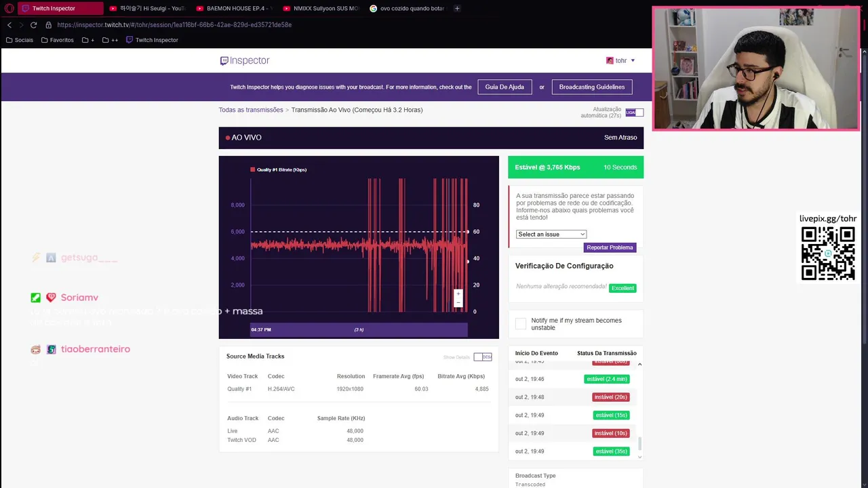Toggle the Show Details switch
The height and width of the screenshot is (488, 868).
click(x=483, y=357)
